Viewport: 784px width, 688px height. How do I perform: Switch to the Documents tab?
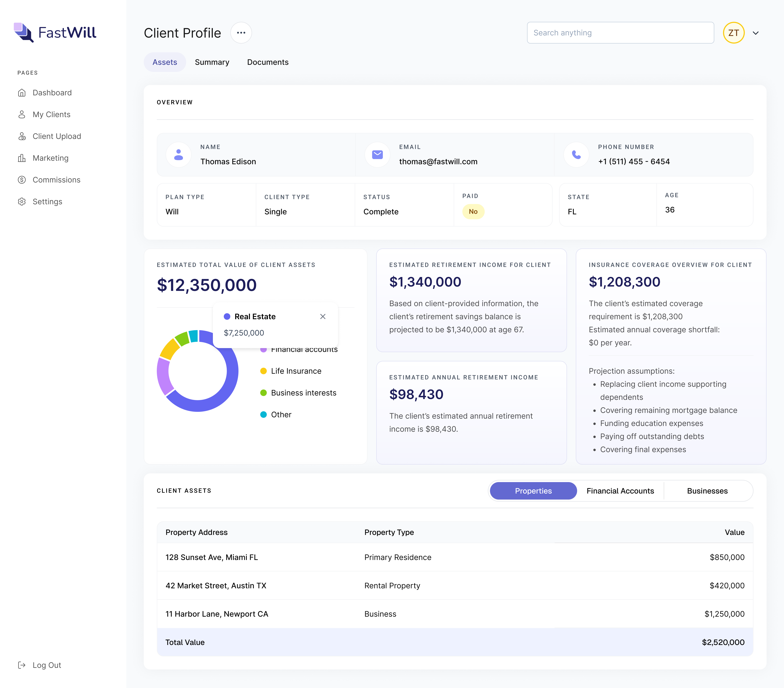coord(268,62)
